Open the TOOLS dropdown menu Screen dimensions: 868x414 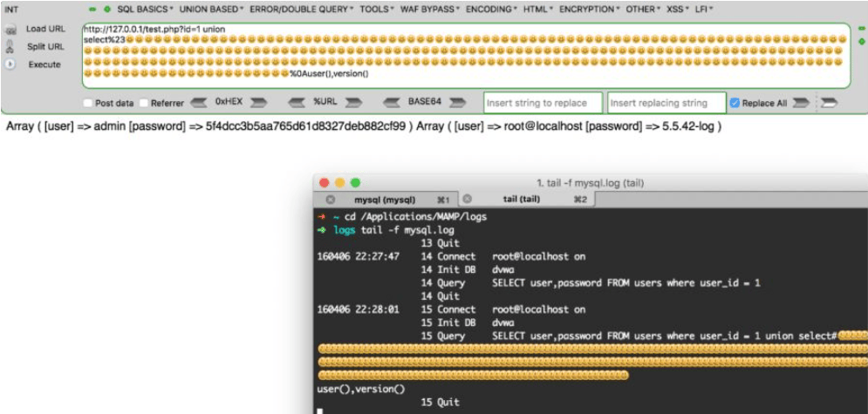(377, 10)
